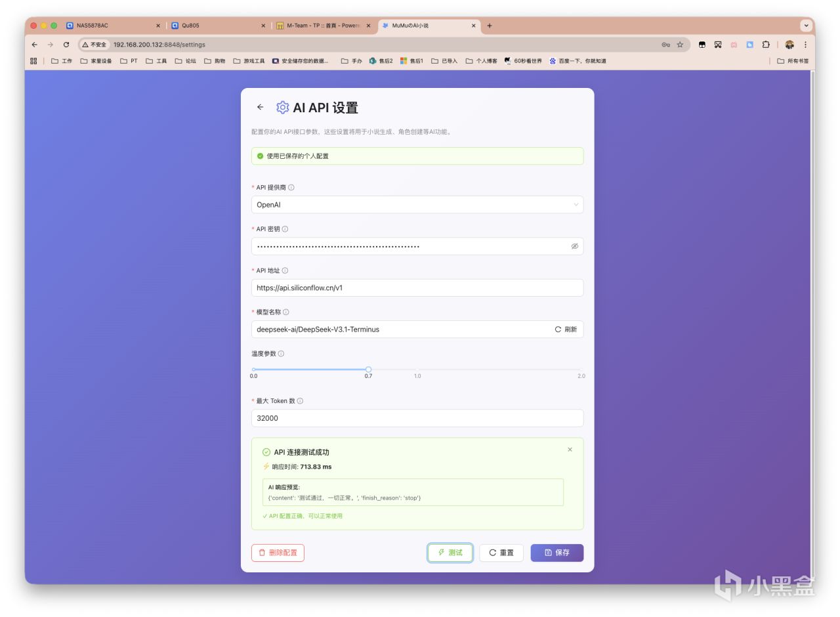Set the temperature slider to the 2.0 end
This screenshot has height=617, width=840.
580,370
